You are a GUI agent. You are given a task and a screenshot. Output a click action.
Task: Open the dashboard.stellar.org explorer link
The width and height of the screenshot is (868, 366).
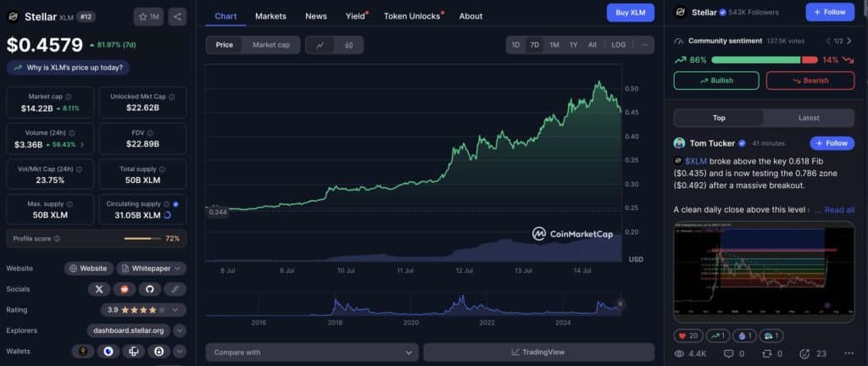click(x=129, y=330)
